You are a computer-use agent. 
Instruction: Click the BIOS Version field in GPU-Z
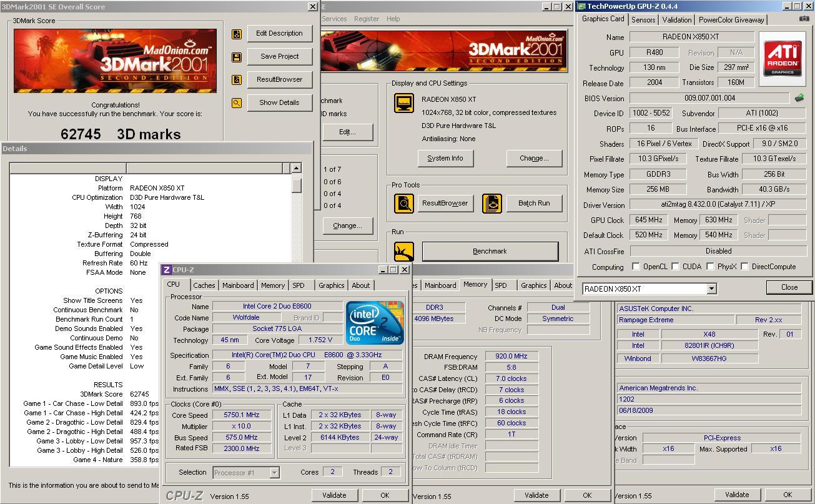pos(709,98)
